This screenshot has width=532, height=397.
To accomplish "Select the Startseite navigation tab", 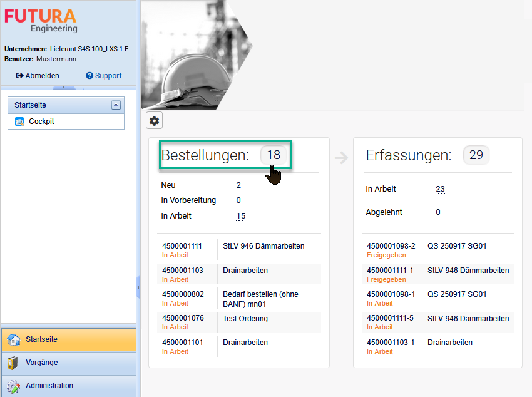I will (x=68, y=339).
